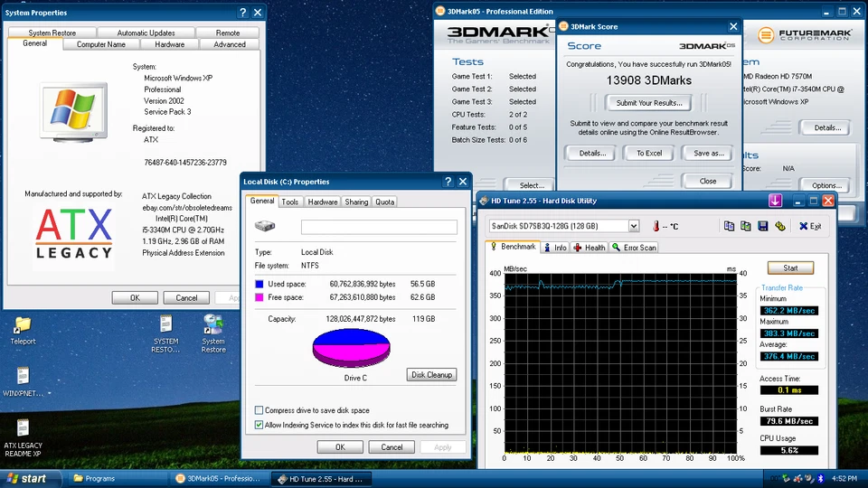Click the copy text icon in HD Tune toolbar
868x488 pixels.
(729, 226)
